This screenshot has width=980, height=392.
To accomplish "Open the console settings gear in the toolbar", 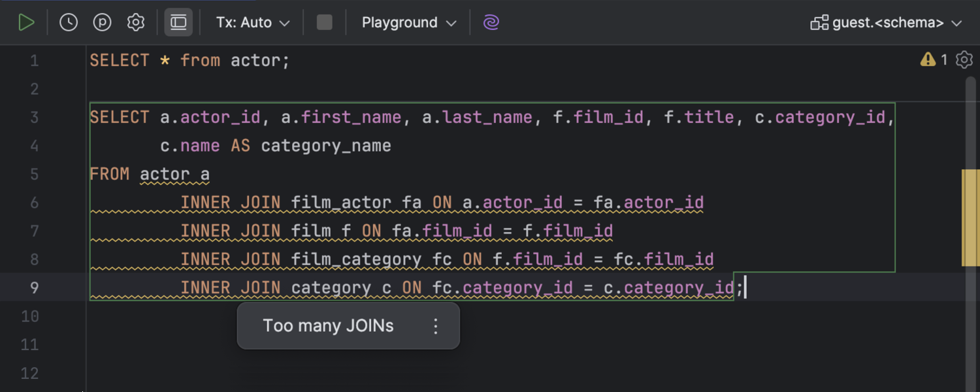I will [x=135, y=22].
